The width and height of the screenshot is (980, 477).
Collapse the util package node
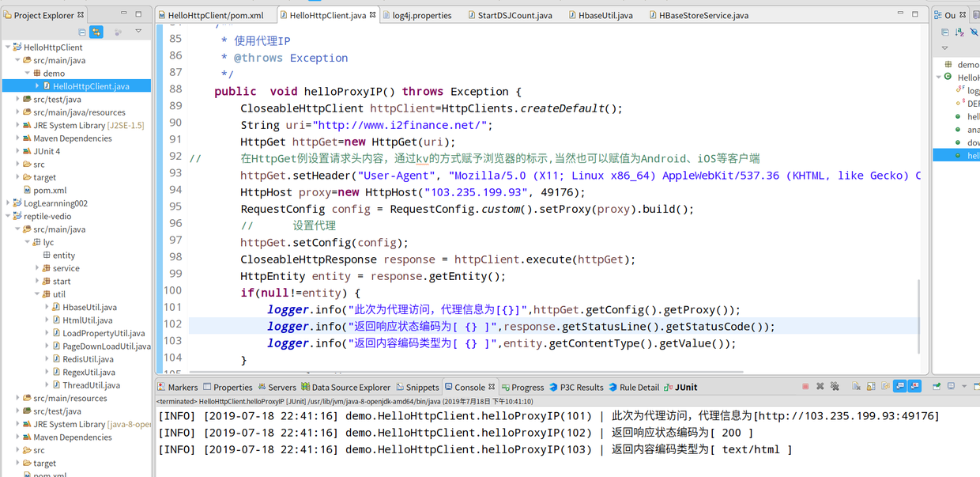click(36, 293)
